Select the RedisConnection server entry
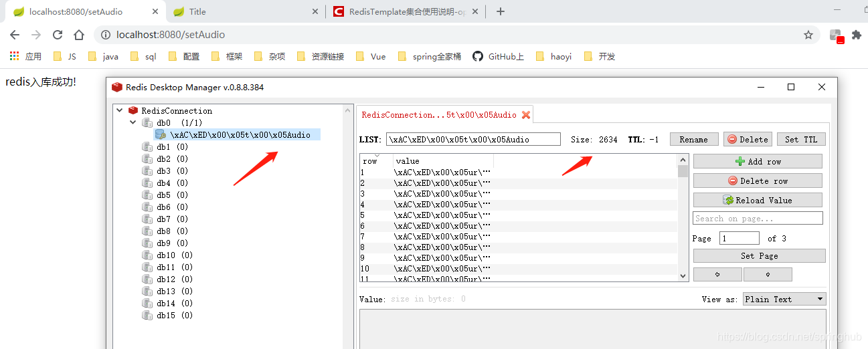868x349 pixels. pos(177,111)
